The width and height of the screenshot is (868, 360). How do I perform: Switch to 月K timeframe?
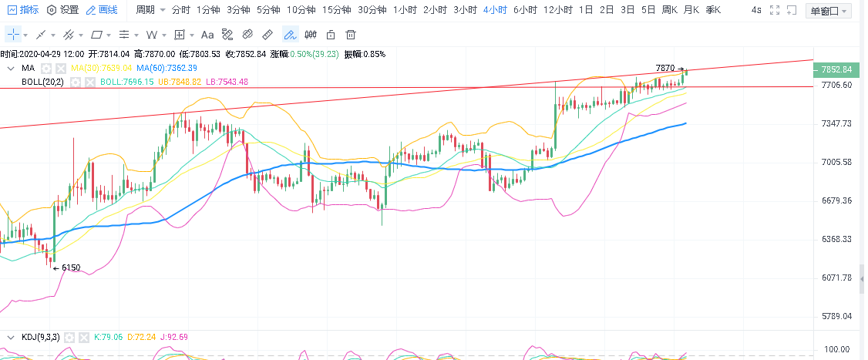pos(691,9)
